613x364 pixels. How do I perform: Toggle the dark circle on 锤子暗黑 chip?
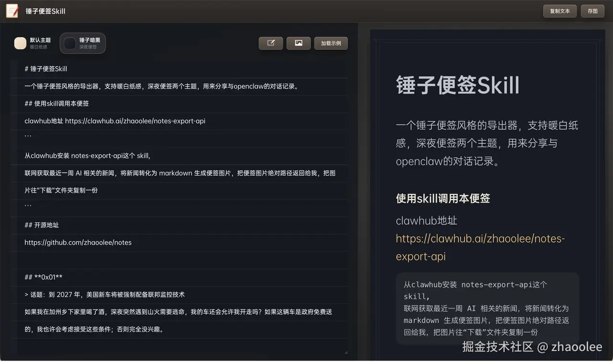click(69, 43)
